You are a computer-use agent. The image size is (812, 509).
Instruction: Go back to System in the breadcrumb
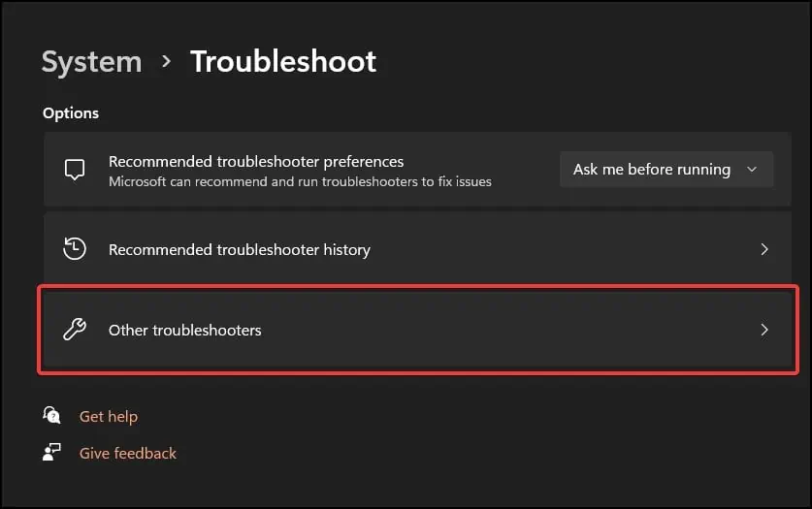(x=91, y=62)
